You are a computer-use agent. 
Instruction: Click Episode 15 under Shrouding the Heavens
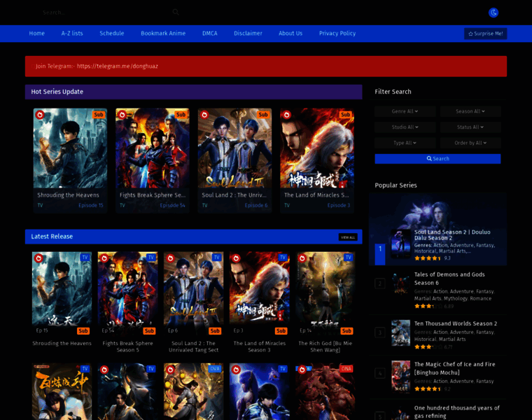click(90, 205)
